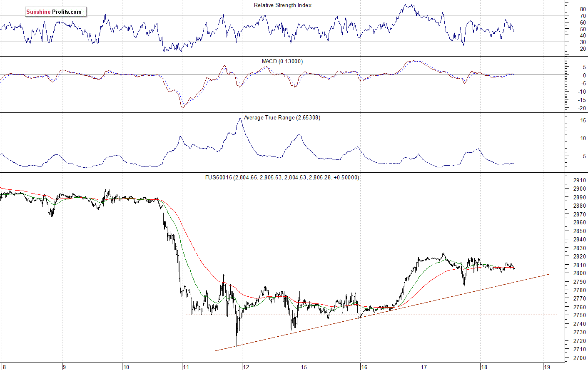The image size is (588, 370).
Task: Click the 2850 price axis label
Action: (x=580, y=231)
